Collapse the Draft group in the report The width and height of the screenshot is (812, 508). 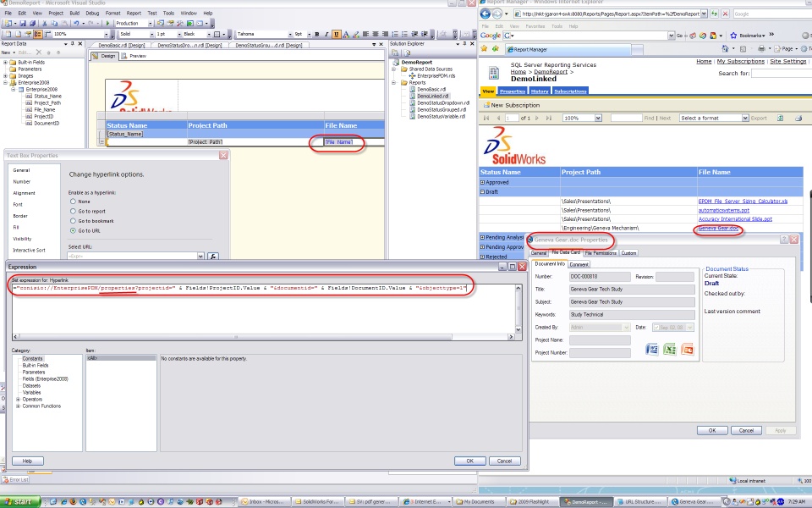(x=483, y=192)
